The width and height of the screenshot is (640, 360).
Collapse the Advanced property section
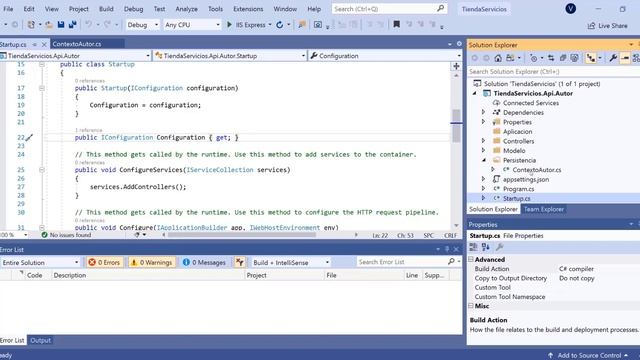click(471, 259)
